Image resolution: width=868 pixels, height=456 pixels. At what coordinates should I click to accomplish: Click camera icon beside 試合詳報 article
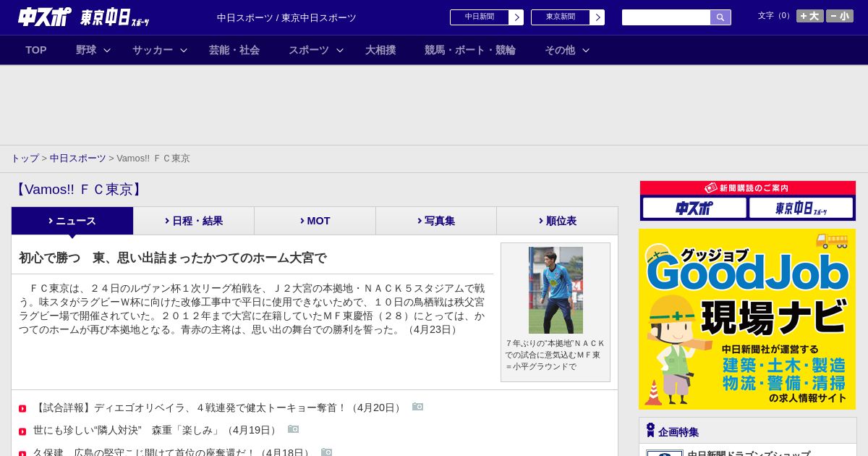pyautogui.click(x=417, y=407)
